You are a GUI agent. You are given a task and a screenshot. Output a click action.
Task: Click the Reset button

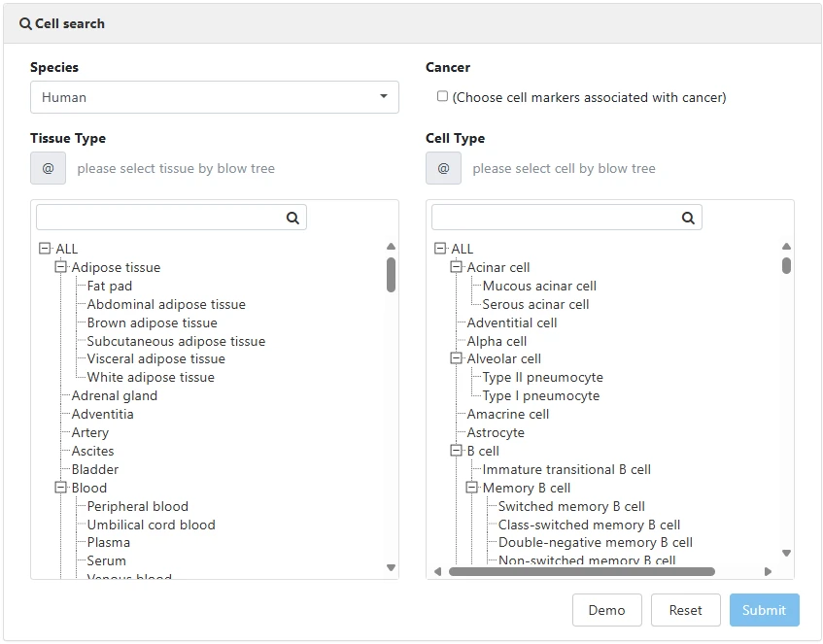pos(685,610)
